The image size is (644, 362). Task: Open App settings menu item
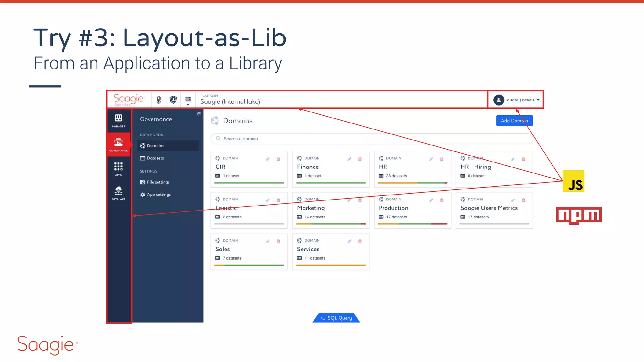click(x=159, y=195)
